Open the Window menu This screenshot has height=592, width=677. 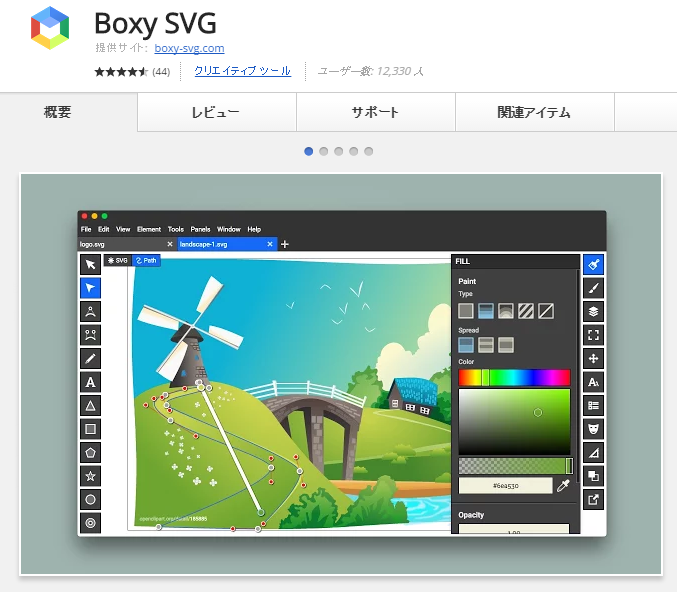click(228, 229)
